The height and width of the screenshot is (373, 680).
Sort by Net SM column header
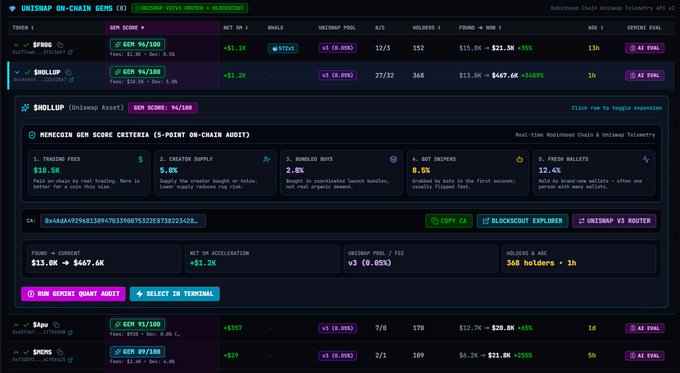pos(236,27)
